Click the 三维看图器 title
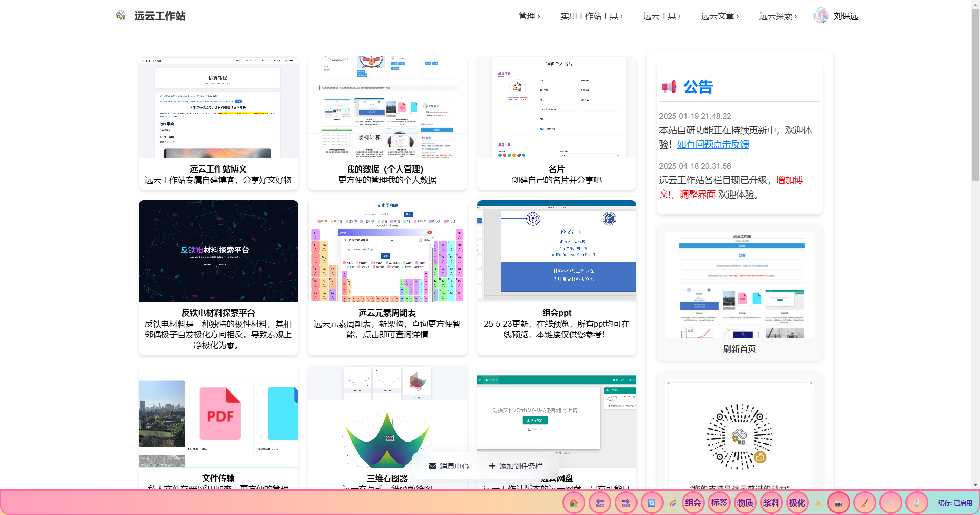This screenshot has width=980, height=515. pyautogui.click(x=387, y=478)
